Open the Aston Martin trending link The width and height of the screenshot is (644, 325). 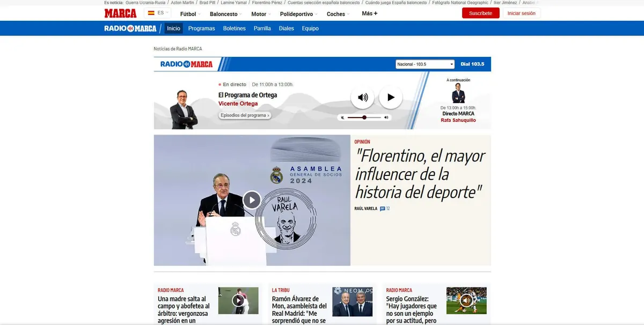182,3
